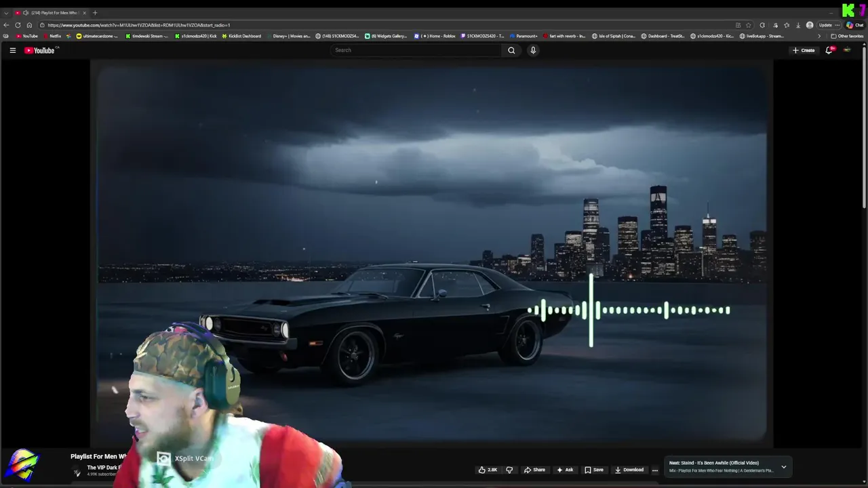The width and height of the screenshot is (868, 488).
Task: Start voice search with the microphone
Action: pos(533,50)
